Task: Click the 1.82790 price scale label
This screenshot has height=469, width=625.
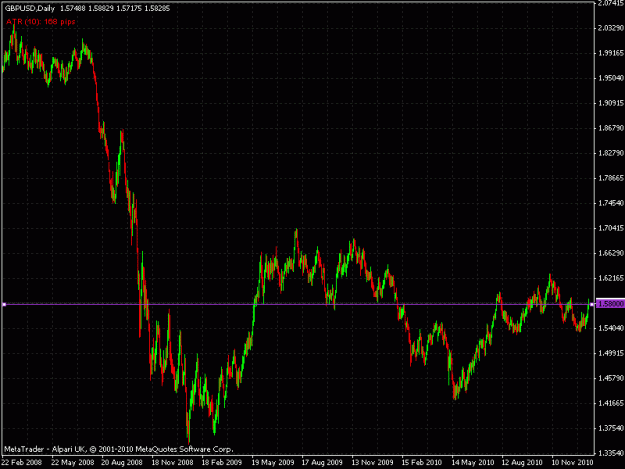Action: pyautogui.click(x=611, y=153)
